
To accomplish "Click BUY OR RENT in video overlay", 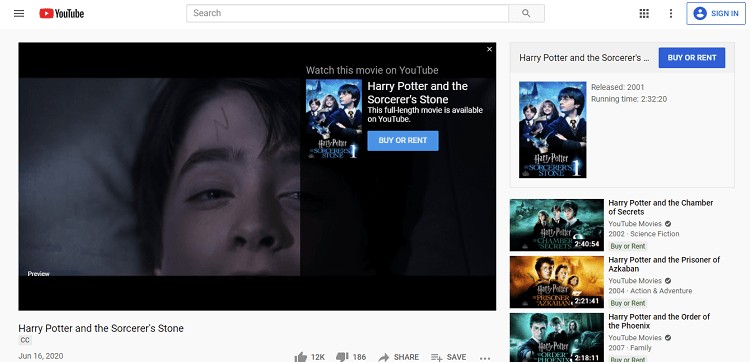I will pos(403,141).
